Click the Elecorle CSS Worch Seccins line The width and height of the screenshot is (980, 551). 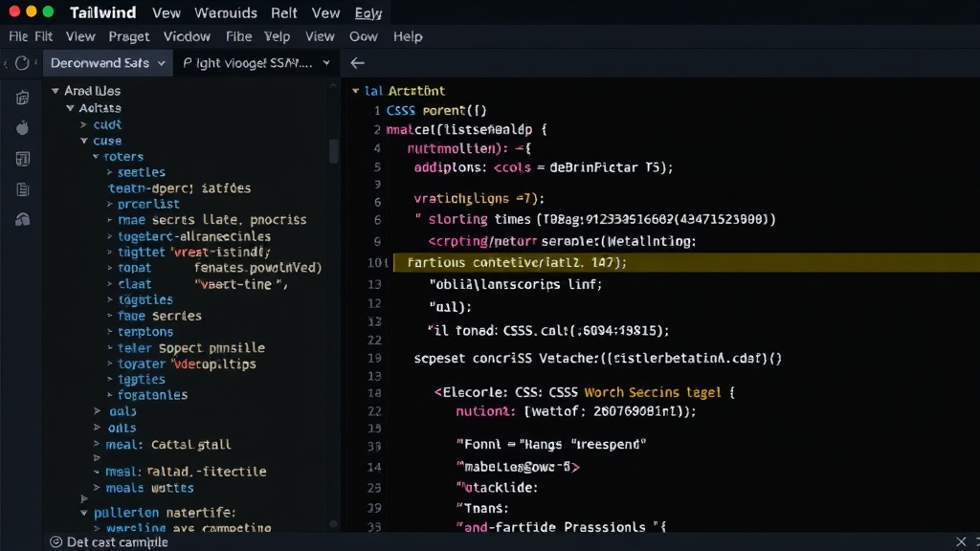tap(585, 392)
